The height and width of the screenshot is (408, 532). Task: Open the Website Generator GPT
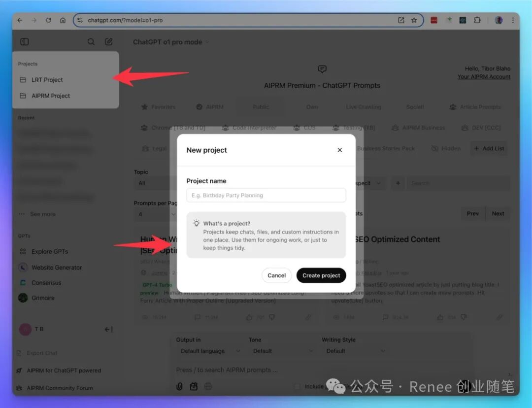[x=57, y=268]
